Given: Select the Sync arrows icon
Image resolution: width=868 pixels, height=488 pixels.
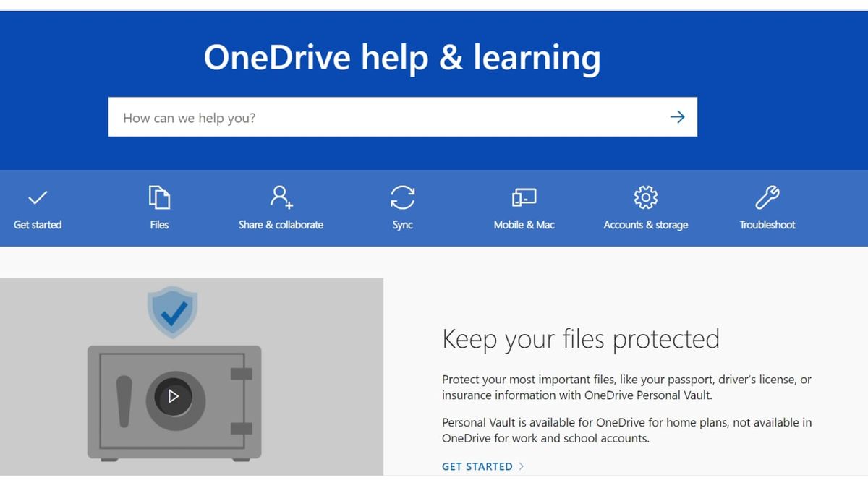Looking at the screenshot, I should pyautogui.click(x=402, y=197).
